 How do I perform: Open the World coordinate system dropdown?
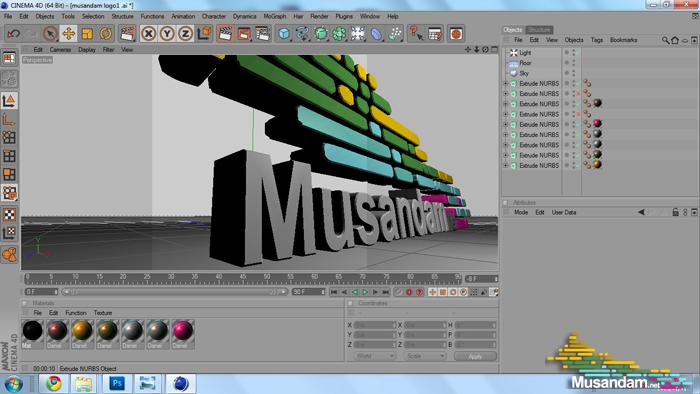coord(375,356)
